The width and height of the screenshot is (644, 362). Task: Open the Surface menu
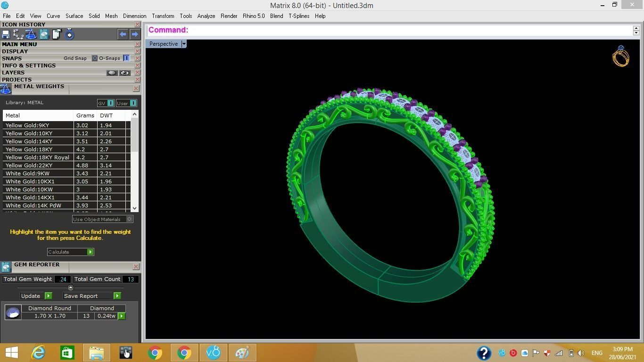pos(74,16)
